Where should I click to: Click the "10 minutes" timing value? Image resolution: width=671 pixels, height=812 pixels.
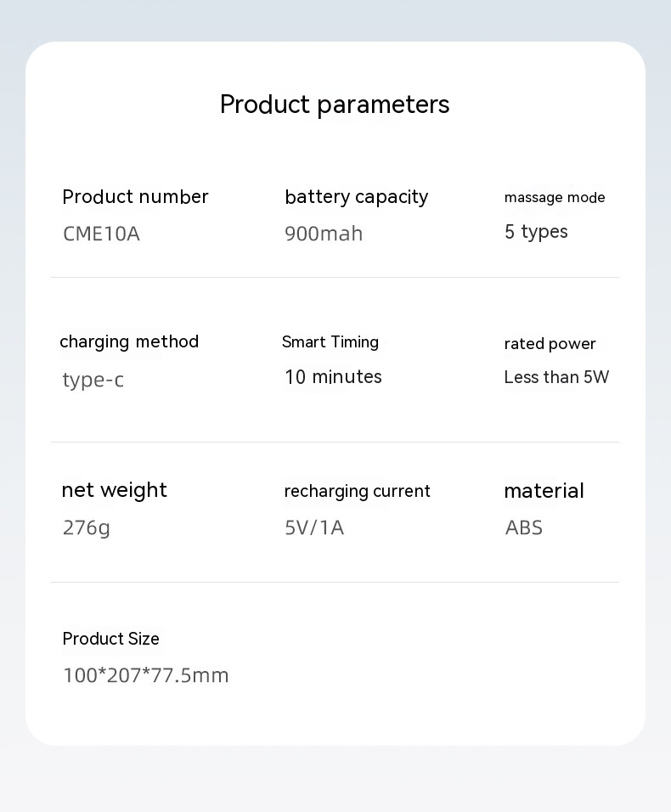point(333,377)
